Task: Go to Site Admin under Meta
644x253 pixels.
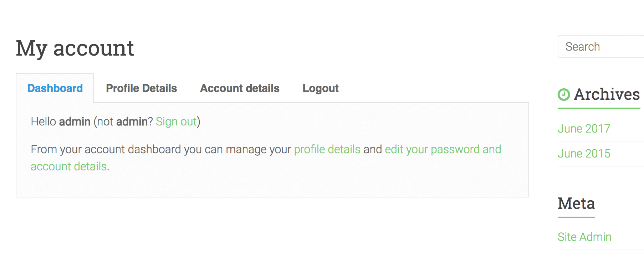Action: [584, 237]
